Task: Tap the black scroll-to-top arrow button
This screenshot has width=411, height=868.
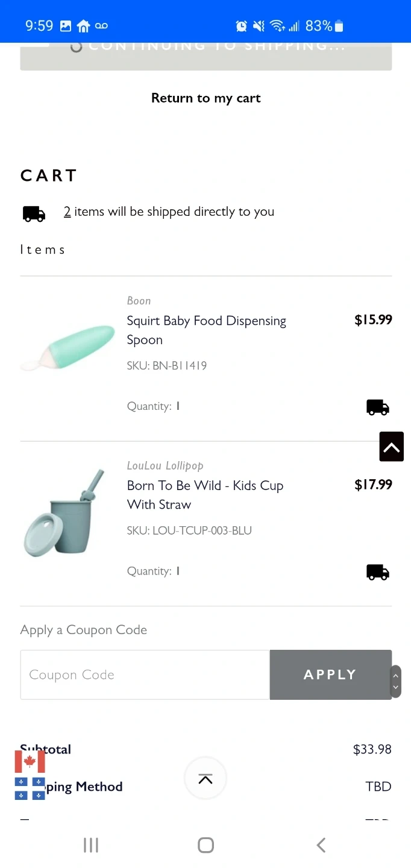Action: click(x=391, y=447)
